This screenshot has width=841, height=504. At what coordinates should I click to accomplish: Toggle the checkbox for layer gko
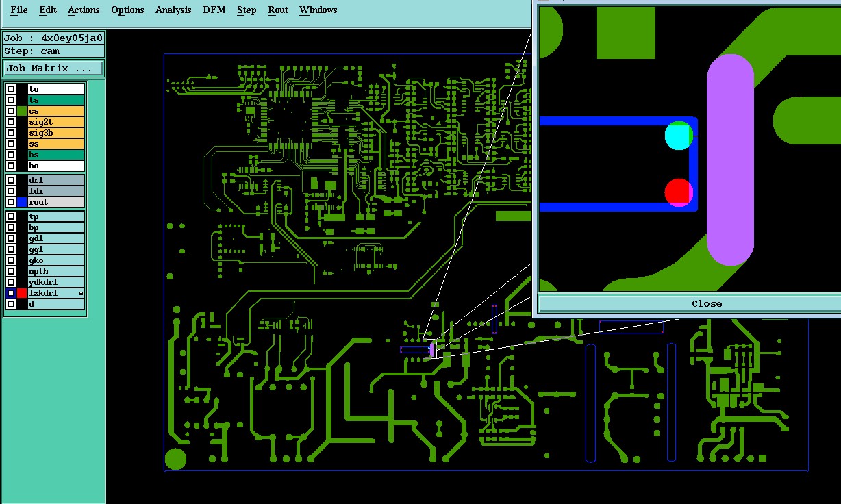point(11,260)
